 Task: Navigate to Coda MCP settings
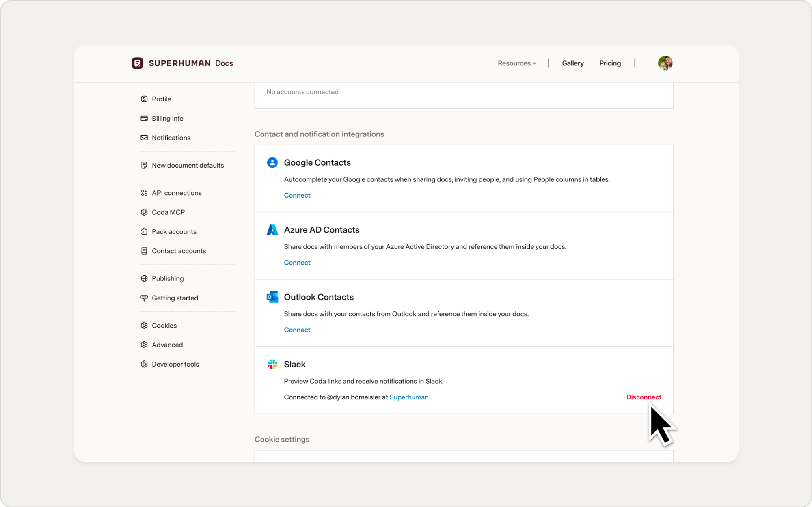pyautogui.click(x=168, y=212)
